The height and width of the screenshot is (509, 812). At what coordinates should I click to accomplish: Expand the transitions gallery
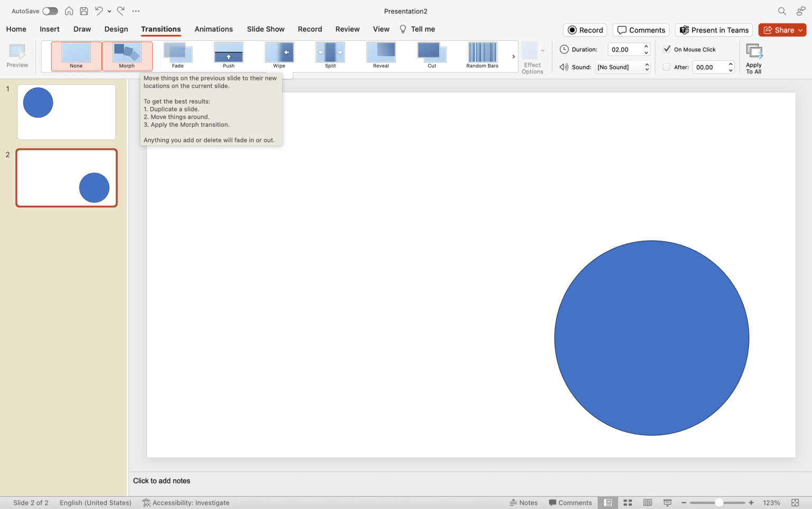point(513,56)
